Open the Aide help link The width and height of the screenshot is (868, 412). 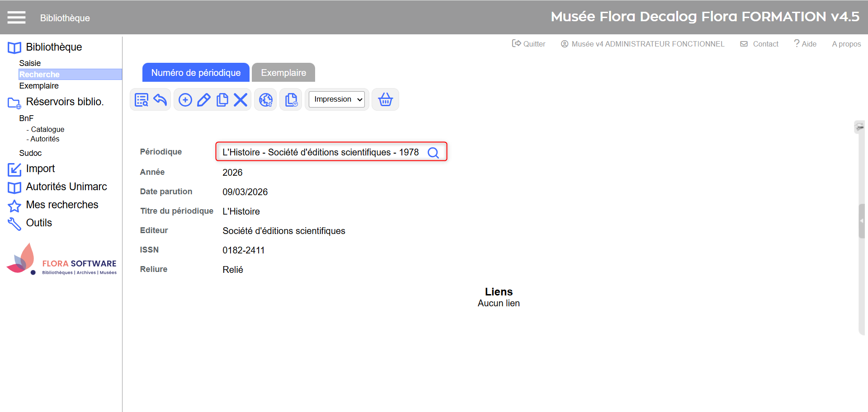click(x=805, y=44)
